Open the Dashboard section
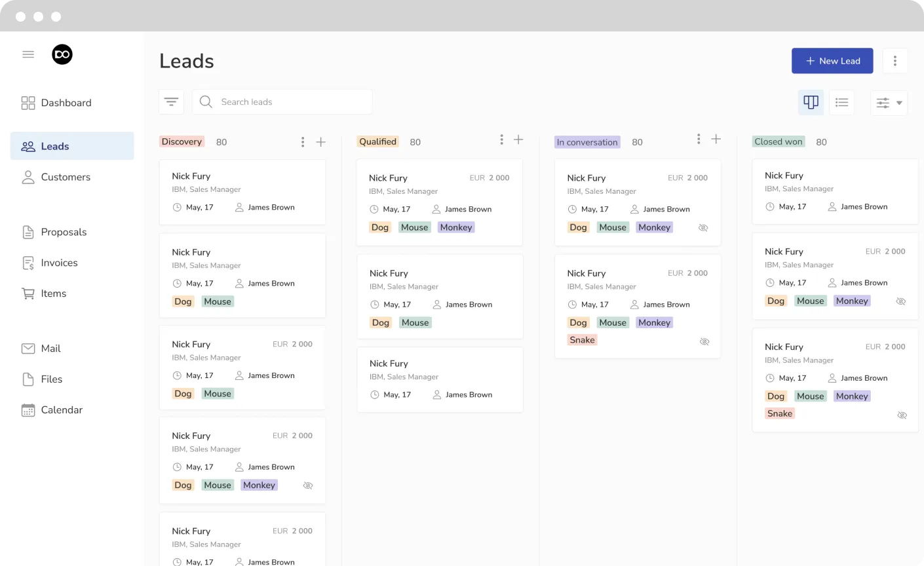This screenshot has height=566, width=924. pos(66,103)
